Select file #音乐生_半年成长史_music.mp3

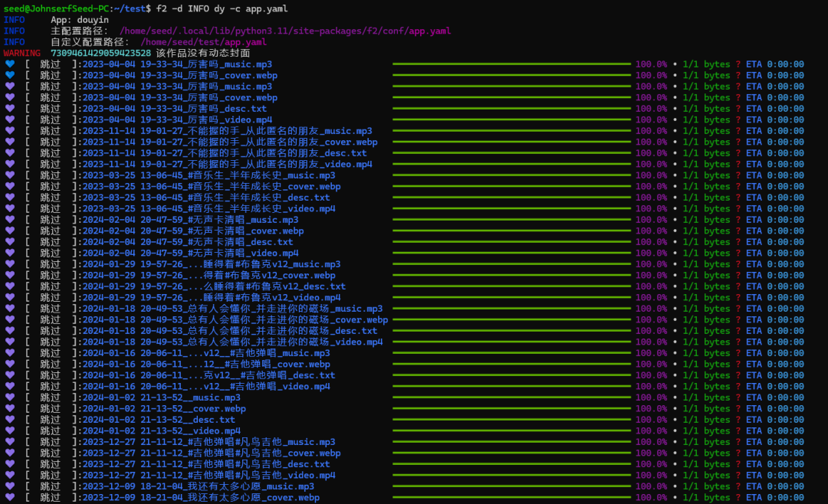209,175
